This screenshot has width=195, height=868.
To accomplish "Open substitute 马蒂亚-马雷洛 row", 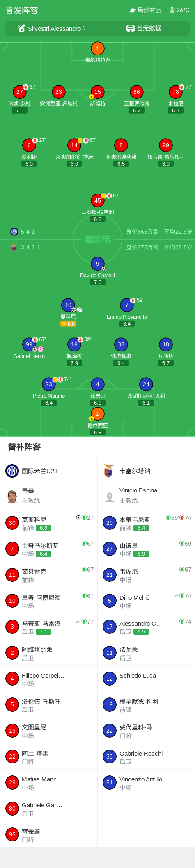I will 49,627.
